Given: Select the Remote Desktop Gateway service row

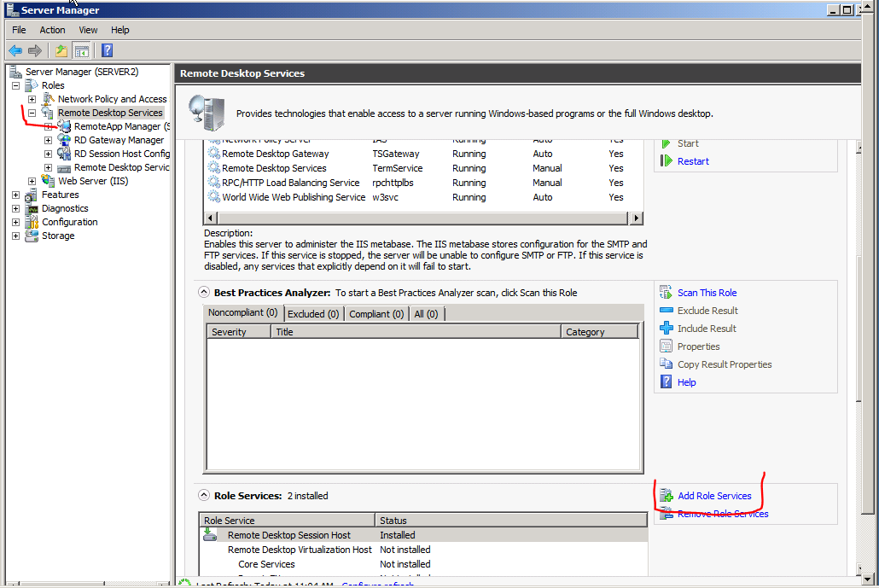Looking at the screenshot, I should tap(424, 154).
